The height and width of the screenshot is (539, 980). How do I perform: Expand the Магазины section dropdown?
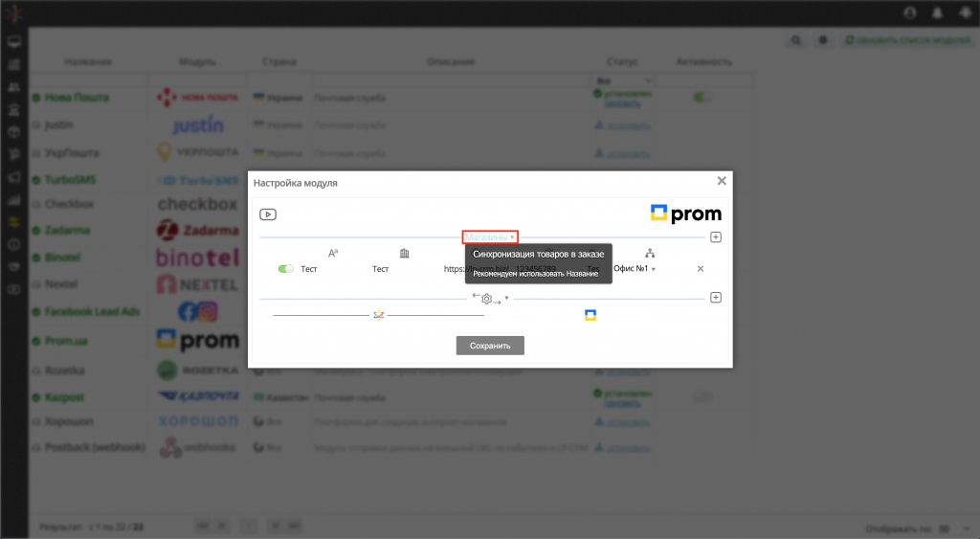(490, 237)
